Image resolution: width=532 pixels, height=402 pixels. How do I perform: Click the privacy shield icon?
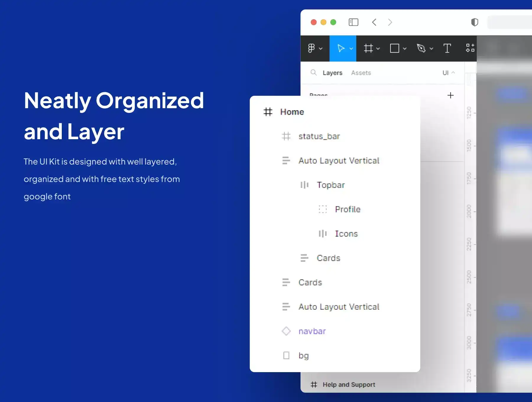[474, 22]
